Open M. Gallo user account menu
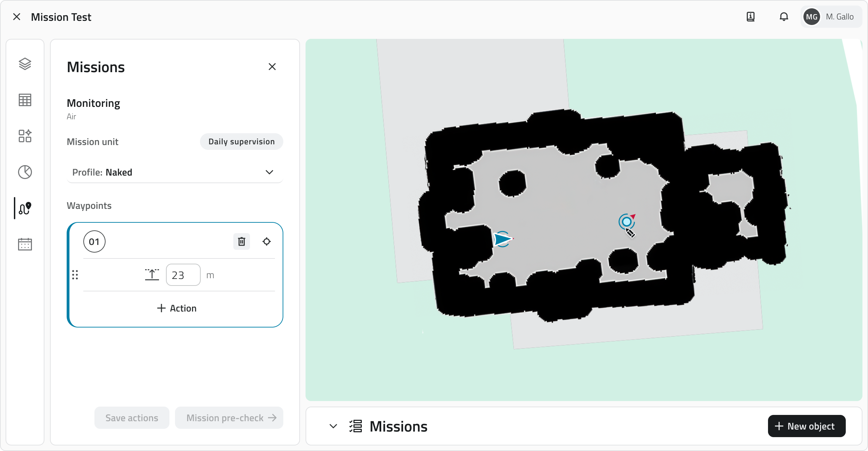The width and height of the screenshot is (868, 451). [831, 17]
